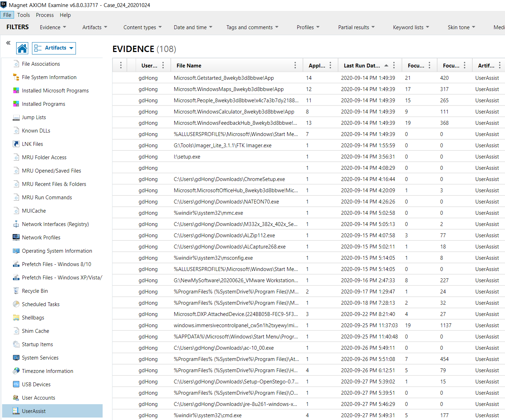Click the USB Devices icon

[16, 385]
